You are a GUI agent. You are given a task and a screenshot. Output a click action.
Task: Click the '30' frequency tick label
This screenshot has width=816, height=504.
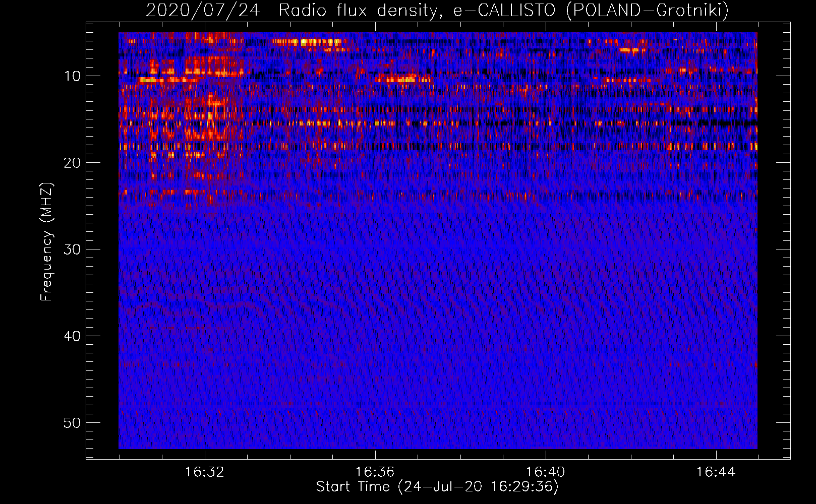click(73, 249)
